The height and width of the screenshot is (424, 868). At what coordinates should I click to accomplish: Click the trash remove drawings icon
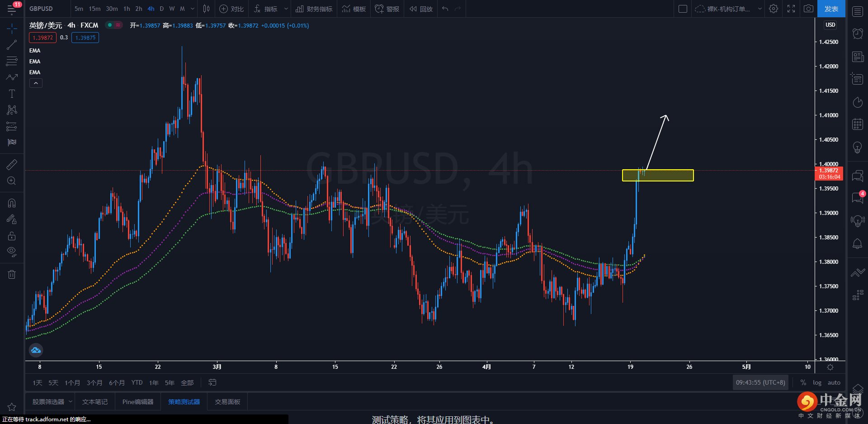[12, 274]
